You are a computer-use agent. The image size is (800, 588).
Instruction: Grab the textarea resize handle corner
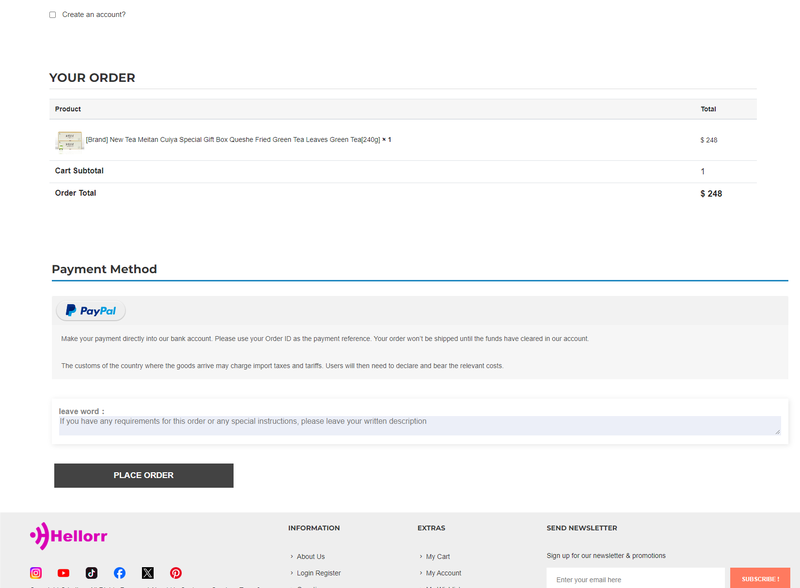[778, 432]
